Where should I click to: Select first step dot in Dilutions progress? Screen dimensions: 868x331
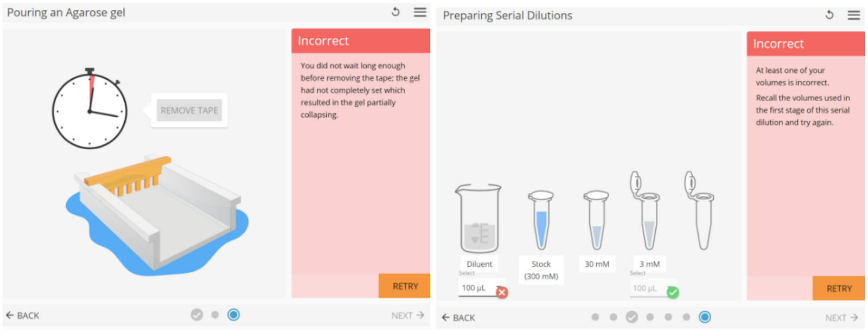click(595, 317)
